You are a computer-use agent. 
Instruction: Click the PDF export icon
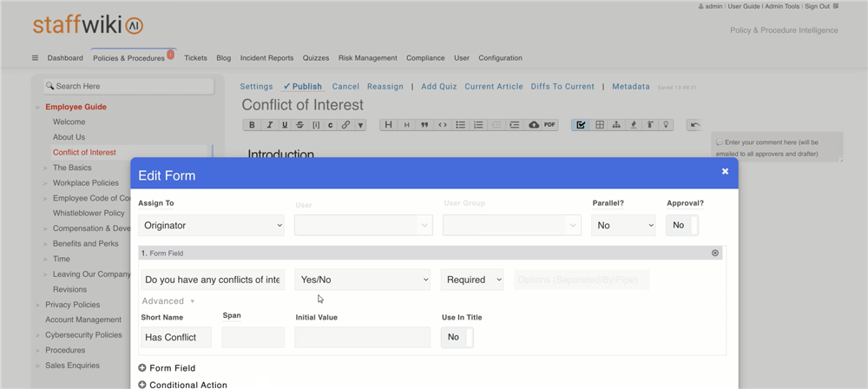pyautogui.click(x=549, y=125)
